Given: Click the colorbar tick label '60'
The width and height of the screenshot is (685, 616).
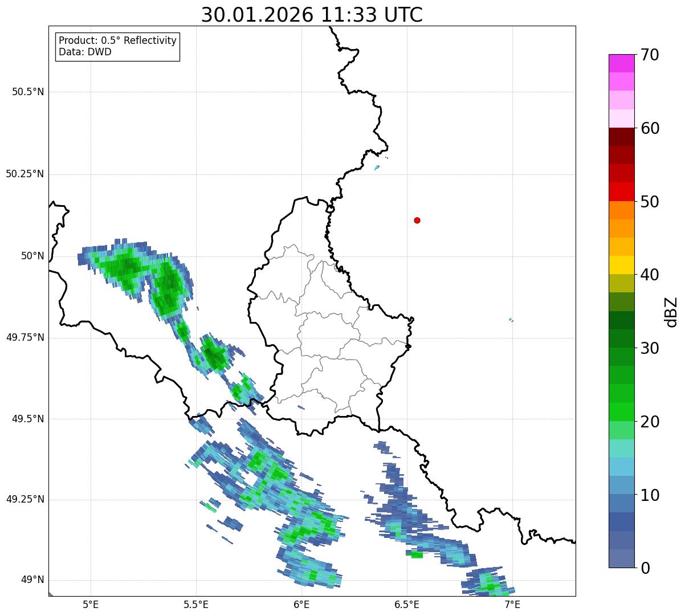Looking at the screenshot, I should tap(650, 128).
